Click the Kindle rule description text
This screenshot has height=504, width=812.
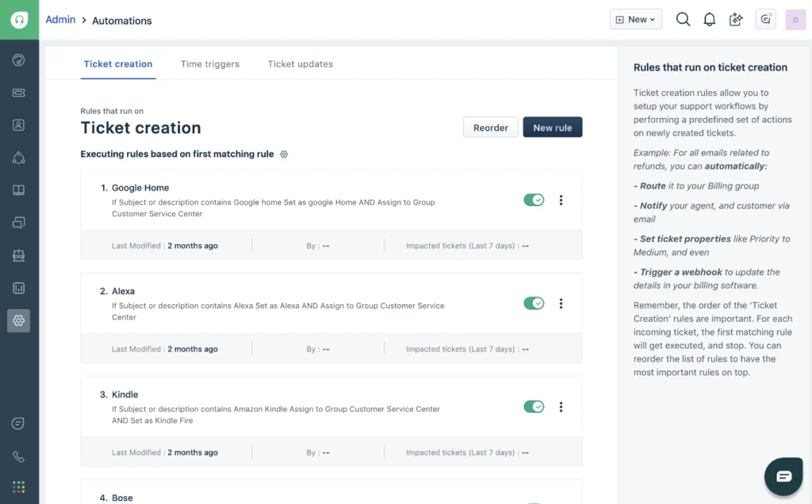point(276,415)
